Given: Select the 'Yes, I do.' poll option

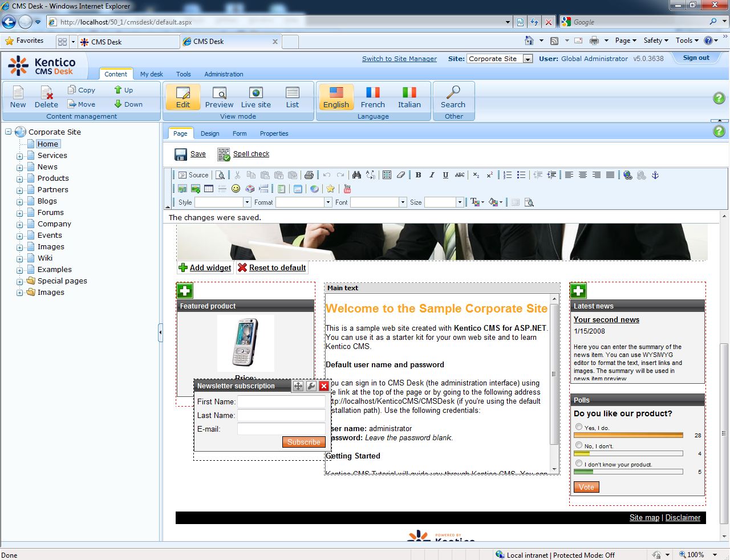Looking at the screenshot, I should tap(579, 427).
